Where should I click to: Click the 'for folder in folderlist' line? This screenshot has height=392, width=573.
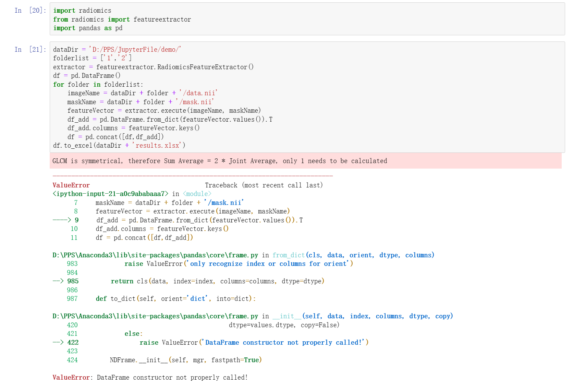pos(98,85)
